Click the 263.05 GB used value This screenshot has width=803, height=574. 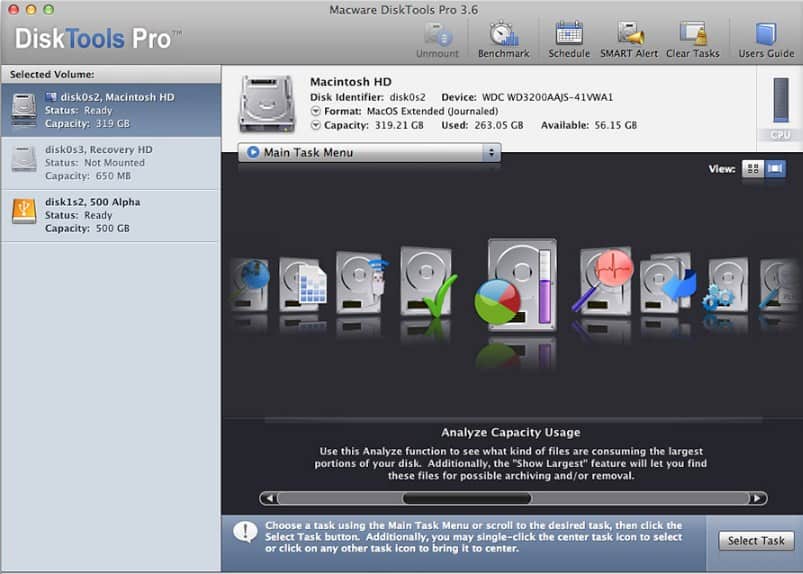tap(498, 125)
